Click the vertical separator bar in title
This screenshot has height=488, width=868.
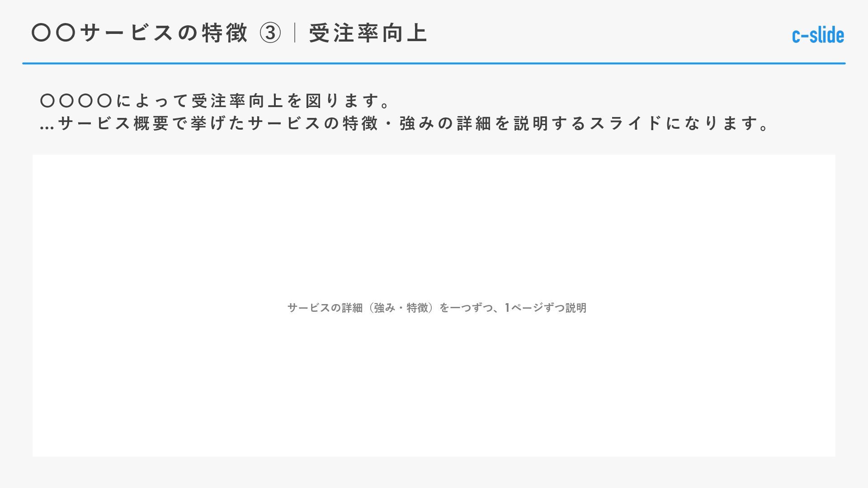click(x=295, y=33)
